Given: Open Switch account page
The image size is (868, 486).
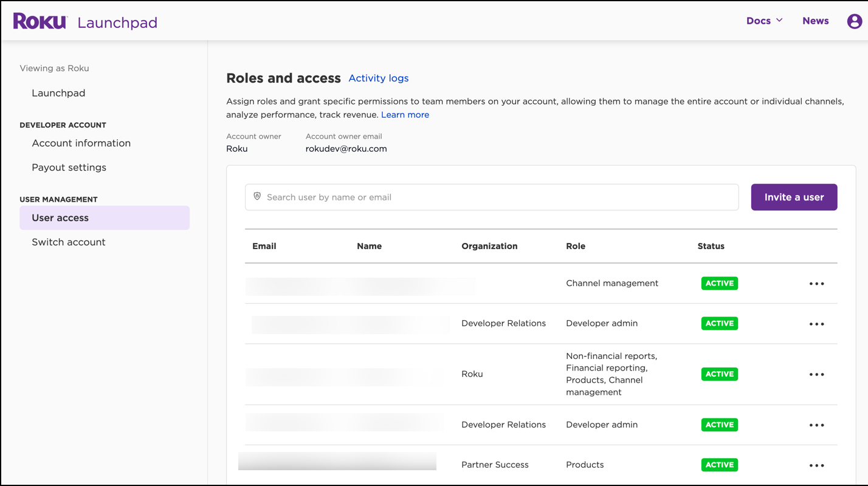Looking at the screenshot, I should pos(68,242).
